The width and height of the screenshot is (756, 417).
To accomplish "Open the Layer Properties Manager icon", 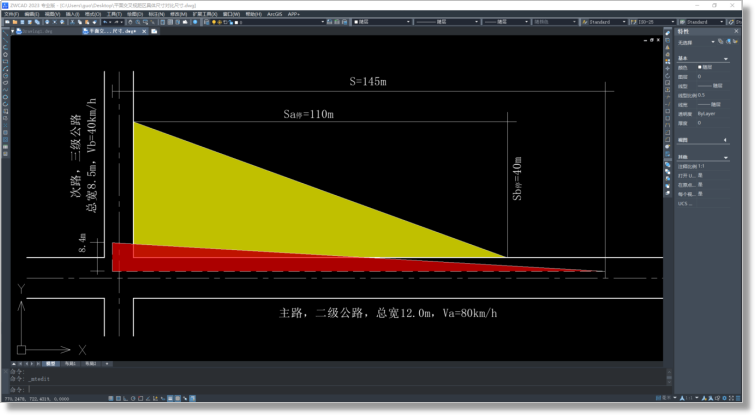I will coord(207,22).
